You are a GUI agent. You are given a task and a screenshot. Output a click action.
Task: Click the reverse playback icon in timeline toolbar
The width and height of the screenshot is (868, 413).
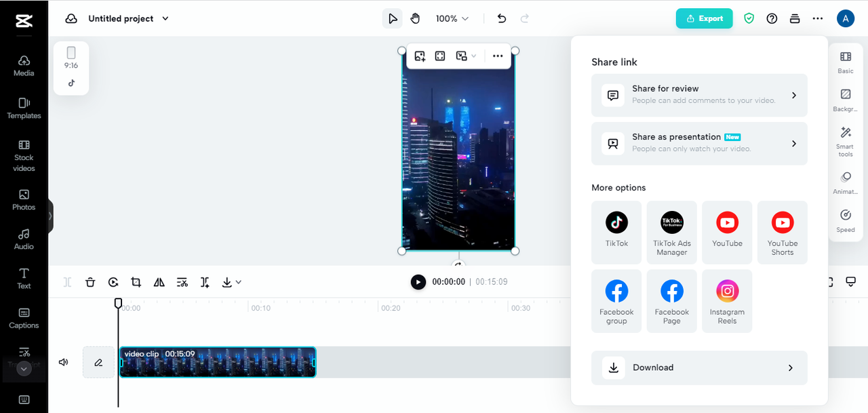113,282
